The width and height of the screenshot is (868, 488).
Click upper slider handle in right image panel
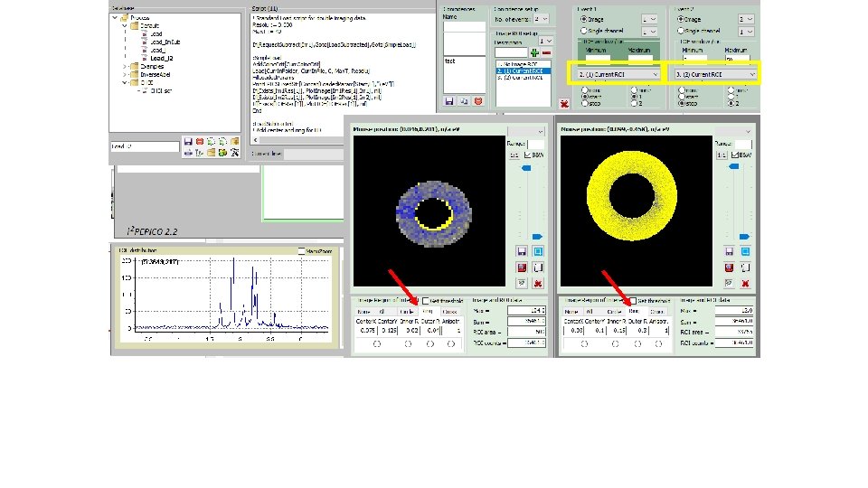coord(734,166)
